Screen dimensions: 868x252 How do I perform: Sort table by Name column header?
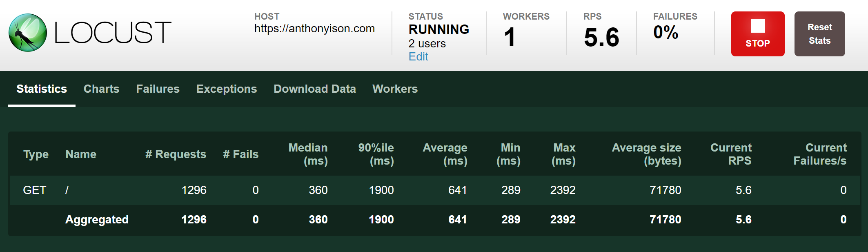(81, 154)
